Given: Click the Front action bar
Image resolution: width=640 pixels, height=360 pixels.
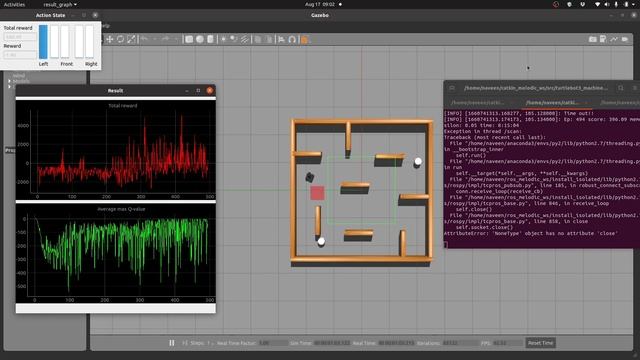Looking at the screenshot, I should pos(65,42).
